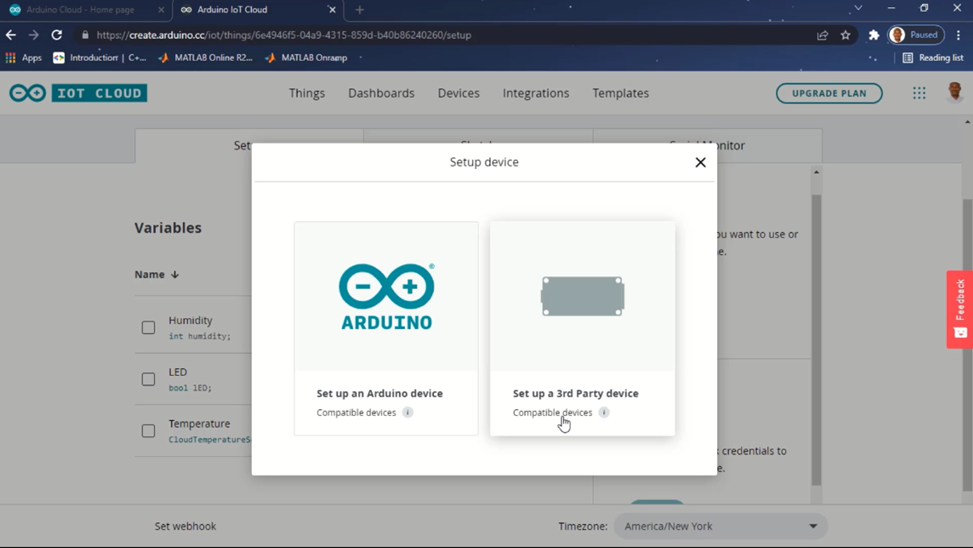The image size is (973, 548).
Task: Open the Devices page
Action: tap(459, 93)
